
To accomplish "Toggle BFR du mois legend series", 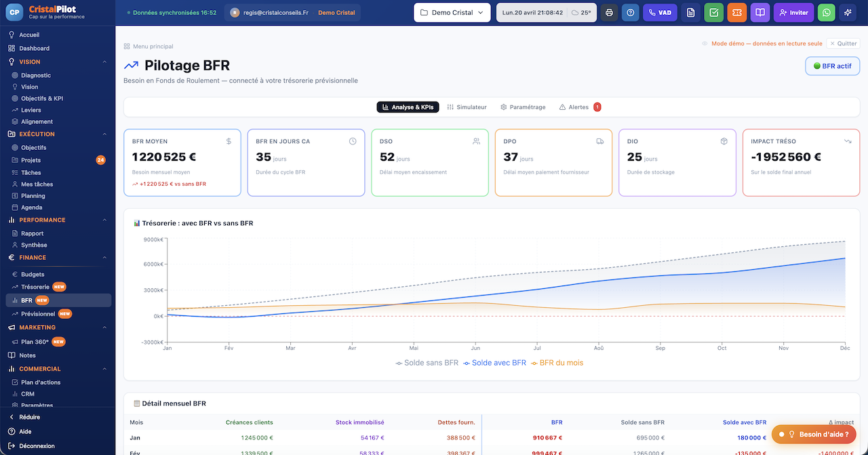I will pyautogui.click(x=557, y=363).
